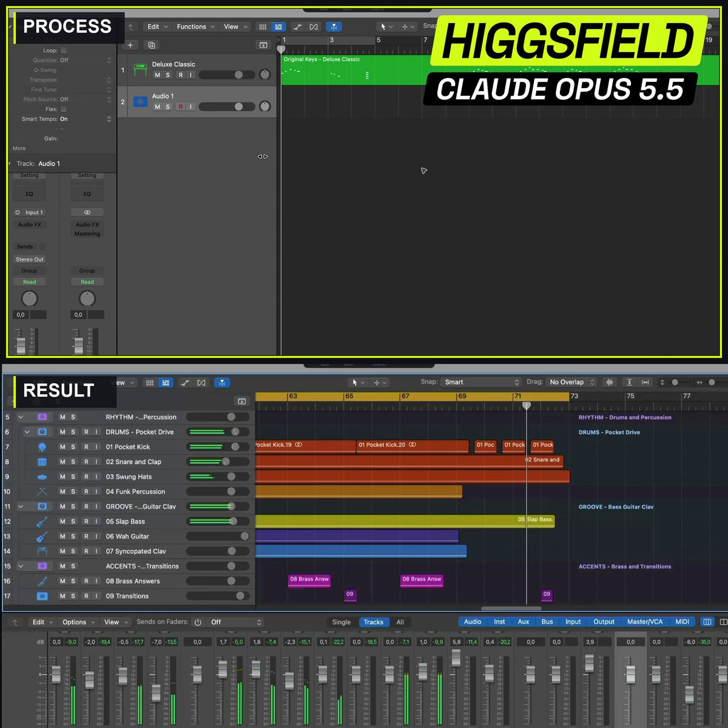This screenshot has height=728, width=728.
Task: Click the DRUMS - Pocket Drive stack icon
Action: pyautogui.click(x=42, y=432)
